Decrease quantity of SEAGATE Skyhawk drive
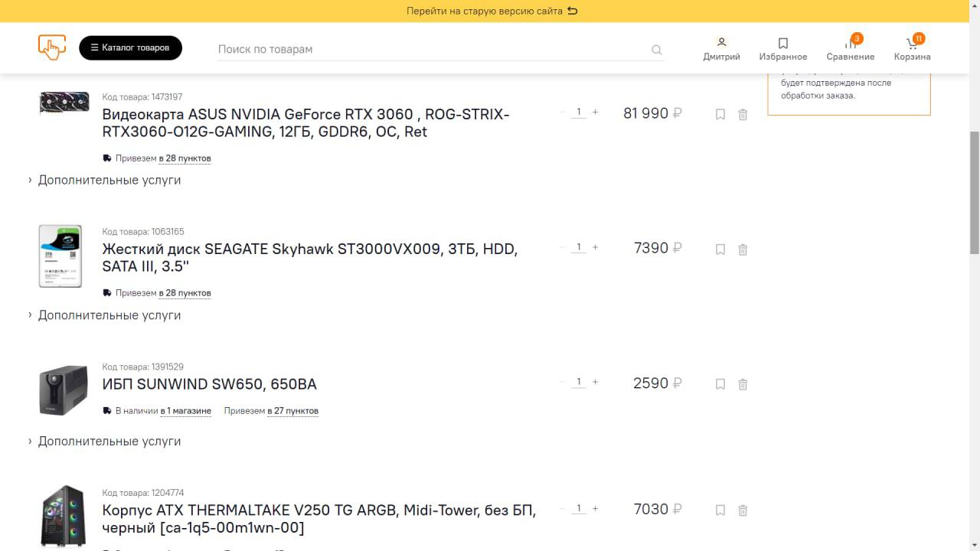Viewport: 980px width, 551px height. [563, 247]
